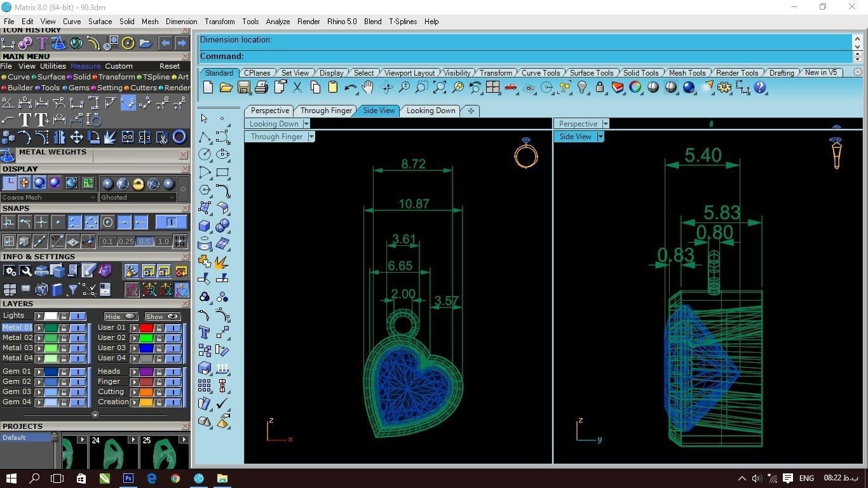Image resolution: width=868 pixels, height=488 pixels.
Task: Click the checkmark icon in side toolbar
Action: [x=222, y=403]
